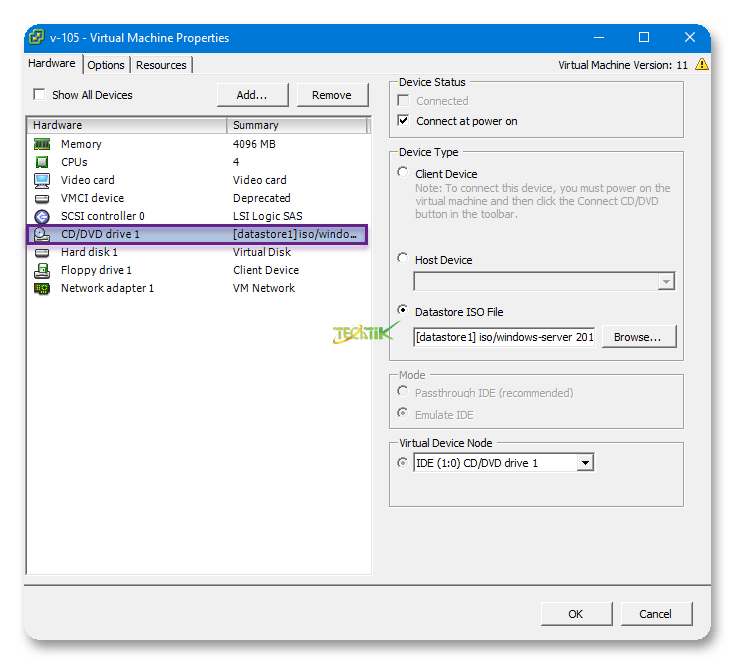Select the Video card monitor icon
735x664 pixels.
[x=42, y=180]
